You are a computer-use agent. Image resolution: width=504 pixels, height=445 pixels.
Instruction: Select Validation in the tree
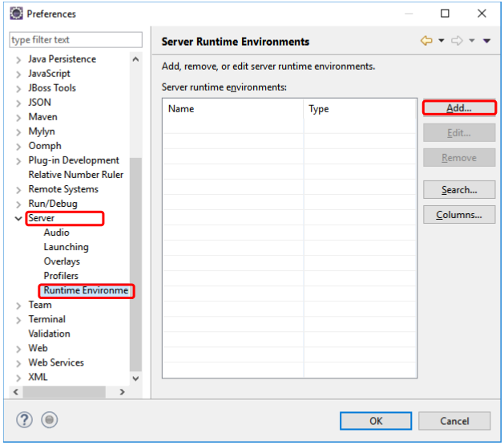[x=49, y=334]
